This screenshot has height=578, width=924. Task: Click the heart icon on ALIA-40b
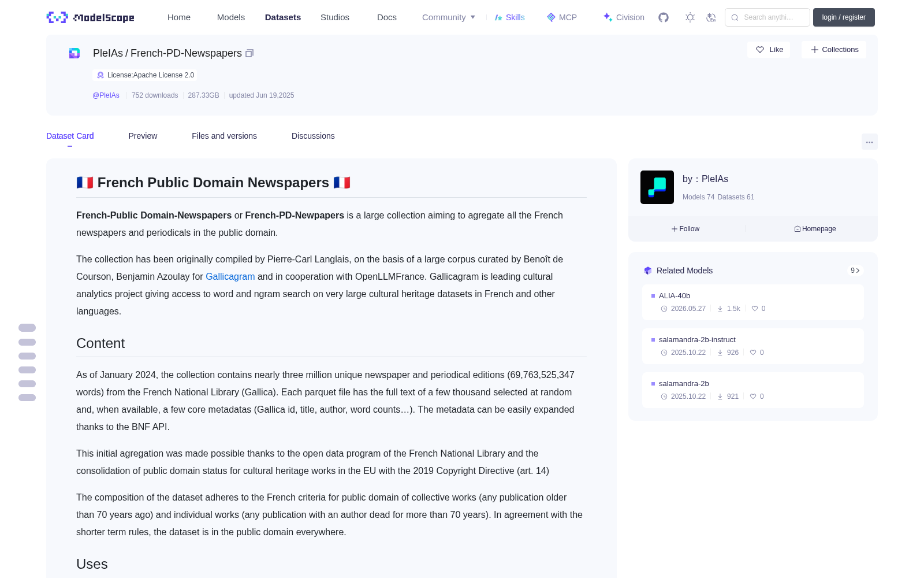(x=755, y=309)
